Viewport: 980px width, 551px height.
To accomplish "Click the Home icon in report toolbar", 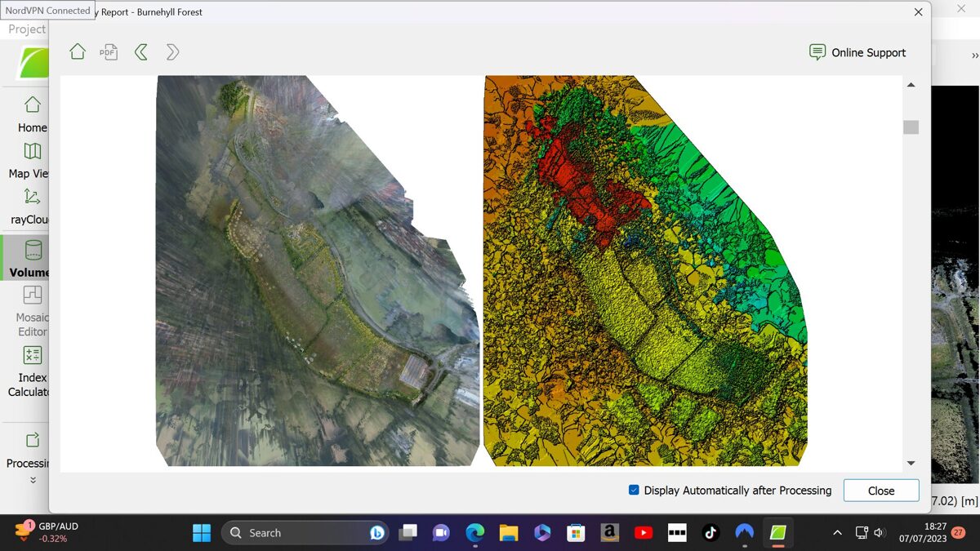I will pyautogui.click(x=78, y=52).
